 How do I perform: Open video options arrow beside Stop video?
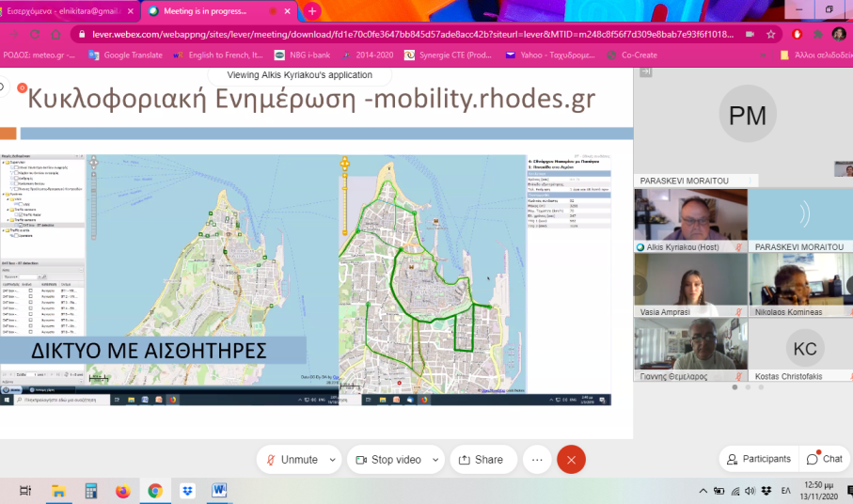435,459
